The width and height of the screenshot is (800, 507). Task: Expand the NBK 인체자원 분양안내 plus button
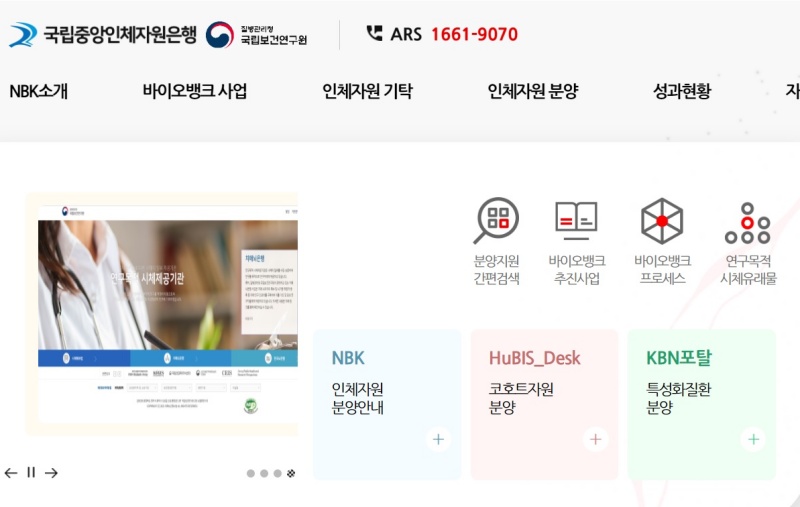point(437,439)
